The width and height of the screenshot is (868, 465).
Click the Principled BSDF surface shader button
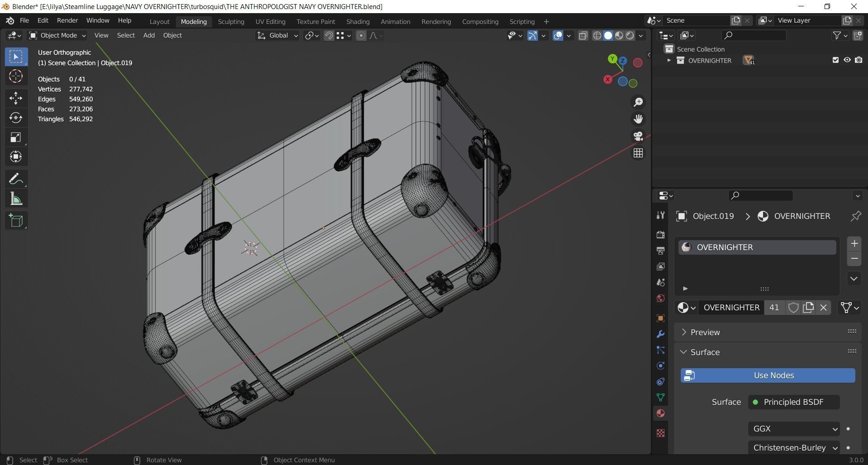793,402
